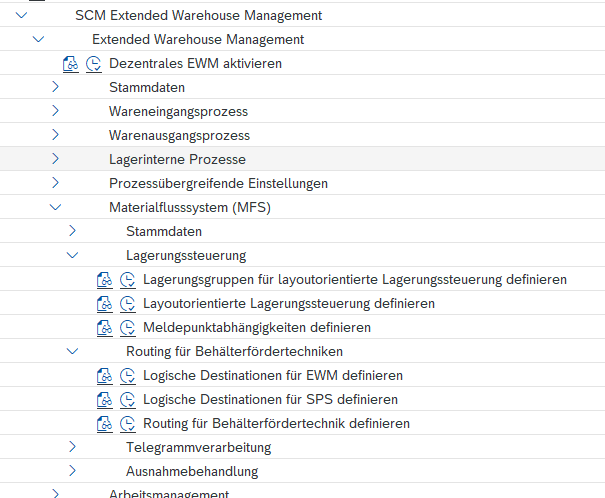Viewport: 605px width, 498px height.
Task: Select 'Arbeitsmanagement' row text
Action: [x=169, y=493]
